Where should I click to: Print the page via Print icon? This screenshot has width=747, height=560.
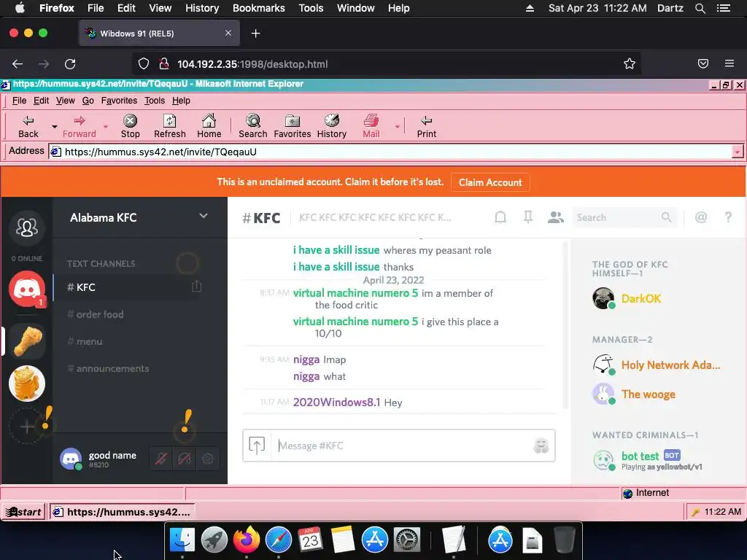tap(426, 127)
